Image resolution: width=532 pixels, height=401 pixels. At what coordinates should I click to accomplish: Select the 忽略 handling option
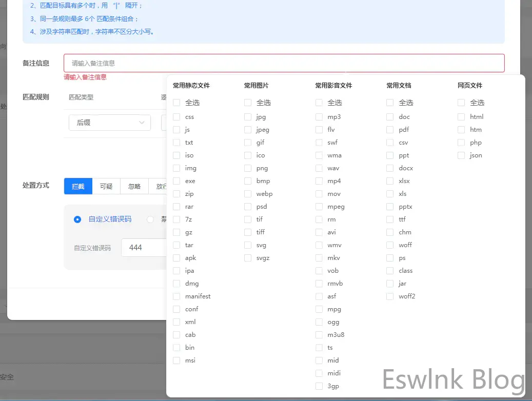coord(134,187)
